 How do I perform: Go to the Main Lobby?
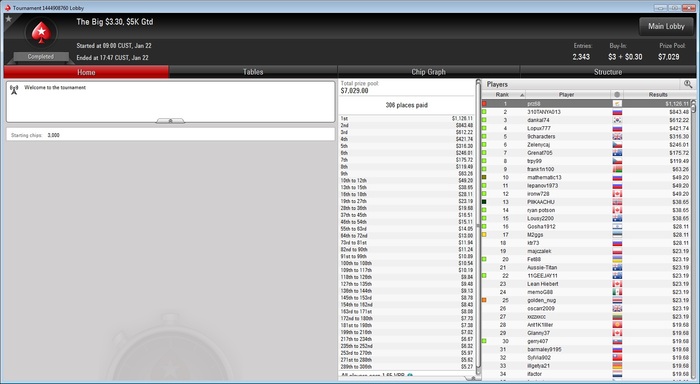tap(666, 26)
